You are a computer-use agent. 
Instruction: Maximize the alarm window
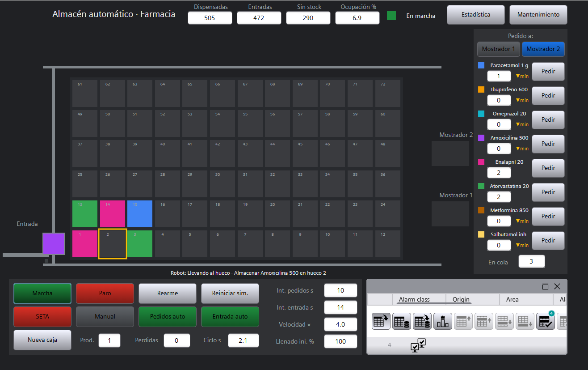click(x=546, y=286)
